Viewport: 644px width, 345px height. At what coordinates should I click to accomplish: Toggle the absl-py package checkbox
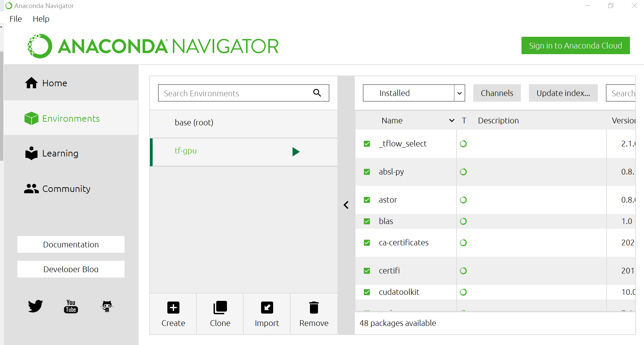367,172
